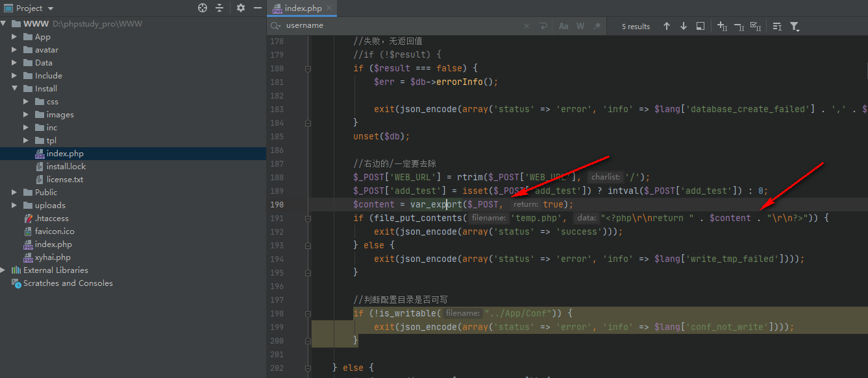868x378 pixels.
Task: Select all search occurrences
Action: (x=756, y=26)
